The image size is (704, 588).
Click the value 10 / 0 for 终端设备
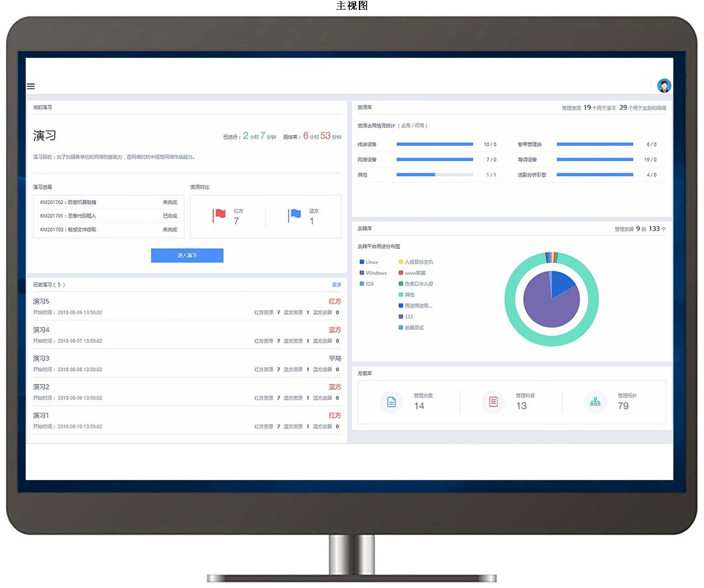[490, 144]
